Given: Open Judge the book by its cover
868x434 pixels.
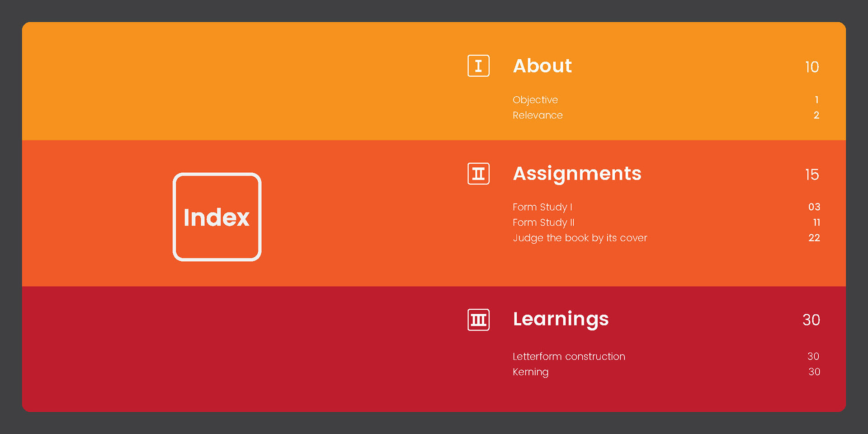Looking at the screenshot, I should 580,238.
